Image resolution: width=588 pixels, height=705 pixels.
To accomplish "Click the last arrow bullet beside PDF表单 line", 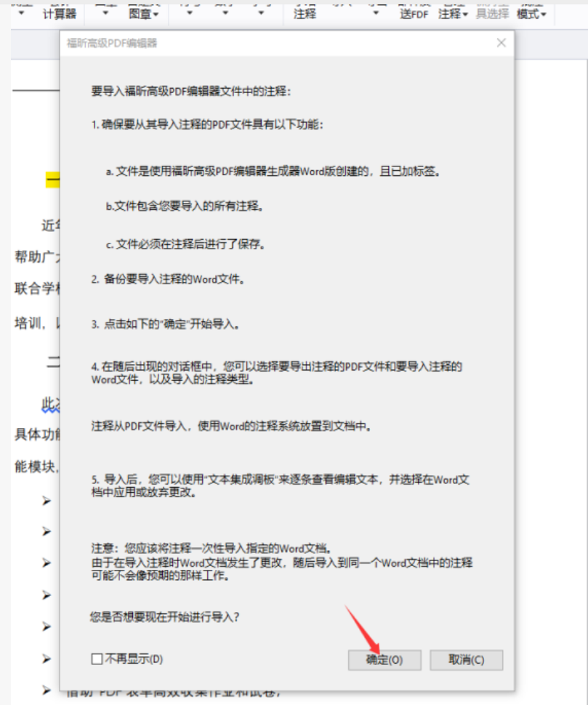I will click(x=47, y=689).
